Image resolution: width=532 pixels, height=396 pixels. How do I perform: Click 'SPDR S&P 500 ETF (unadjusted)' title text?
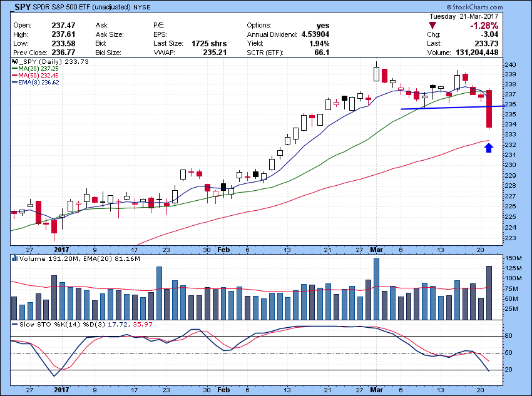82,7
